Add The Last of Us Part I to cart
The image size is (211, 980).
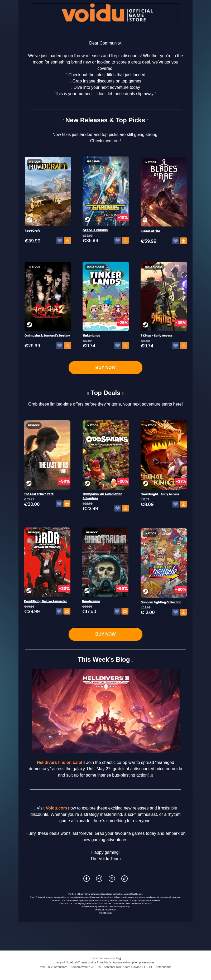[67, 504]
